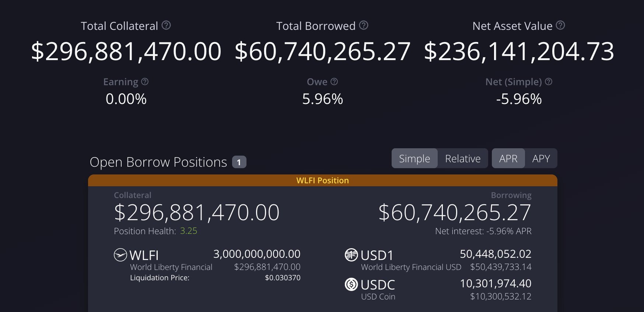Click the WLFI collateral asset name
Viewport: 644px width, 312px height.
[x=144, y=255]
